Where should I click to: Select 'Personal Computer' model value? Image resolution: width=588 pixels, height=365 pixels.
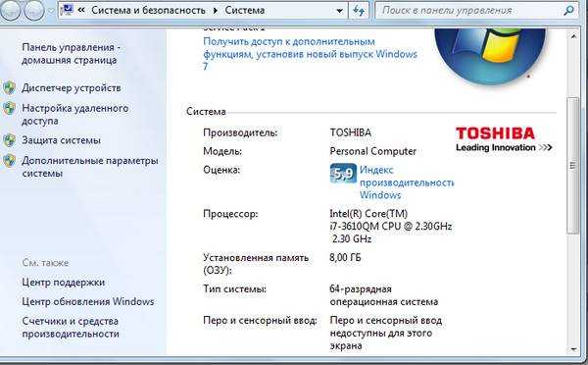[x=373, y=151]
